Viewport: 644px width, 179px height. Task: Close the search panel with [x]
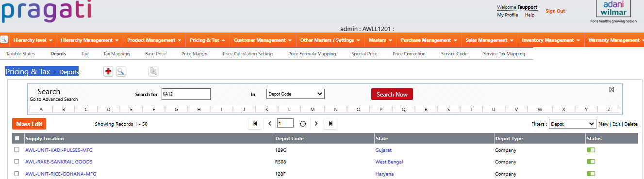click(x=611, y=89)
